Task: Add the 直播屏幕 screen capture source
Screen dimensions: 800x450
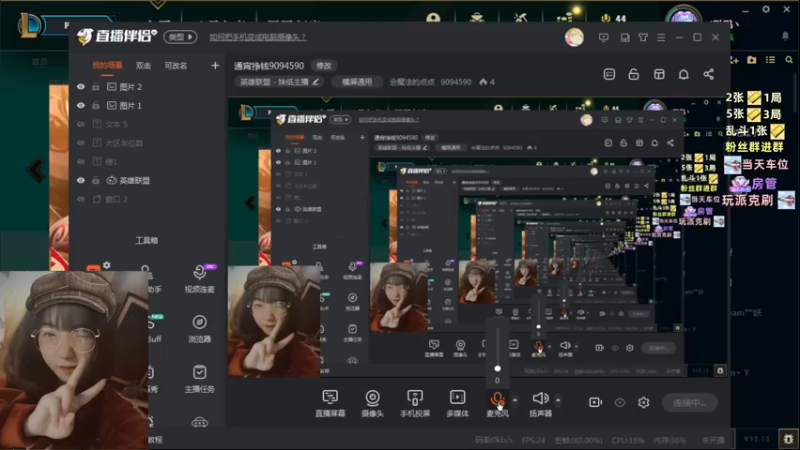Action: point(330,403)
